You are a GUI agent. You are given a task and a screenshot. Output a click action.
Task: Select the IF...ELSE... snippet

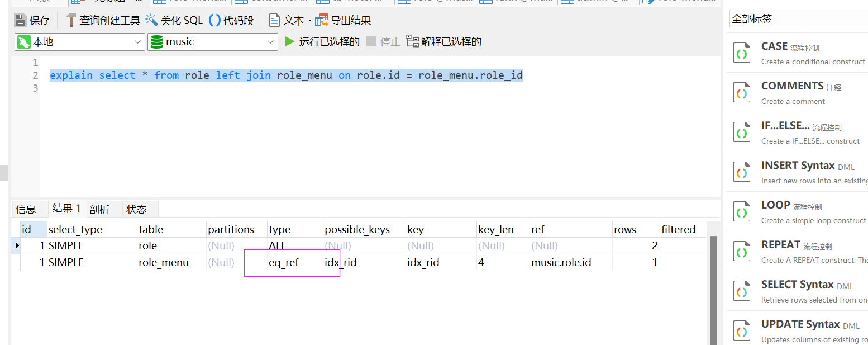click(797, 133)
